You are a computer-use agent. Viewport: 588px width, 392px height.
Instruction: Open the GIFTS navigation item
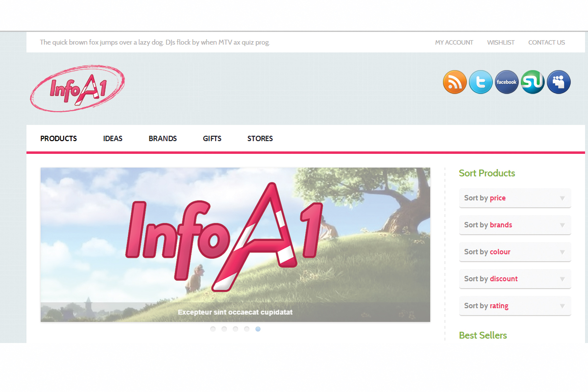click(212, 139)
